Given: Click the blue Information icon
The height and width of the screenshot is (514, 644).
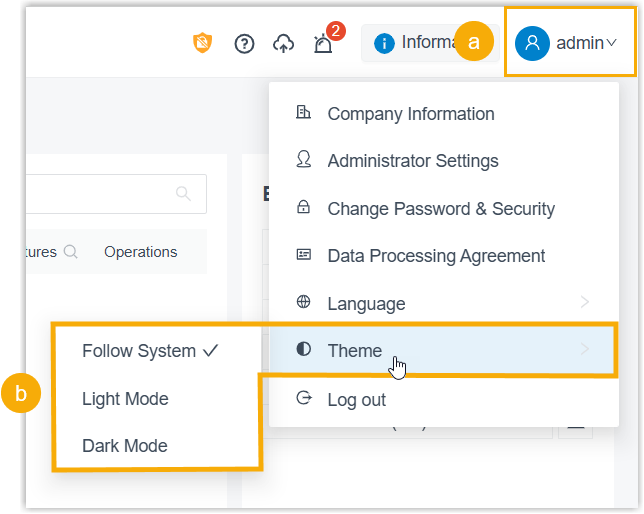Looking at the screenshot, I should [384, 43].
